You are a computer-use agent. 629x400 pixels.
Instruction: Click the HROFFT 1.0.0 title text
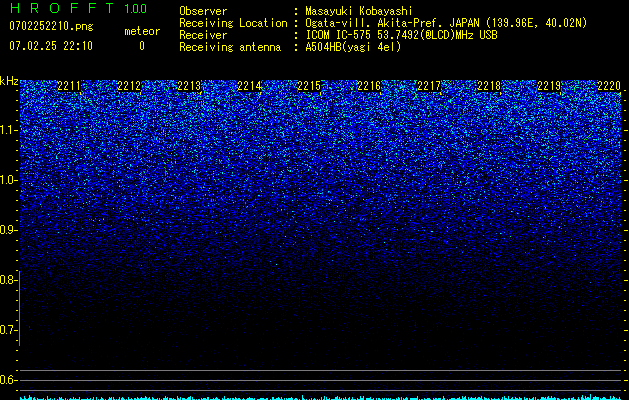78,8
